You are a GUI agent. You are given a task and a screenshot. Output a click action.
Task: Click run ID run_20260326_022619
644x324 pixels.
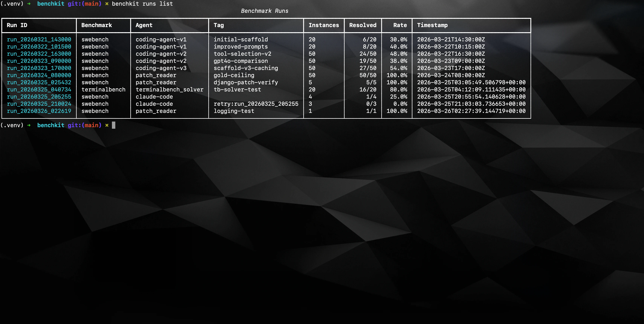tap(39, 111)
